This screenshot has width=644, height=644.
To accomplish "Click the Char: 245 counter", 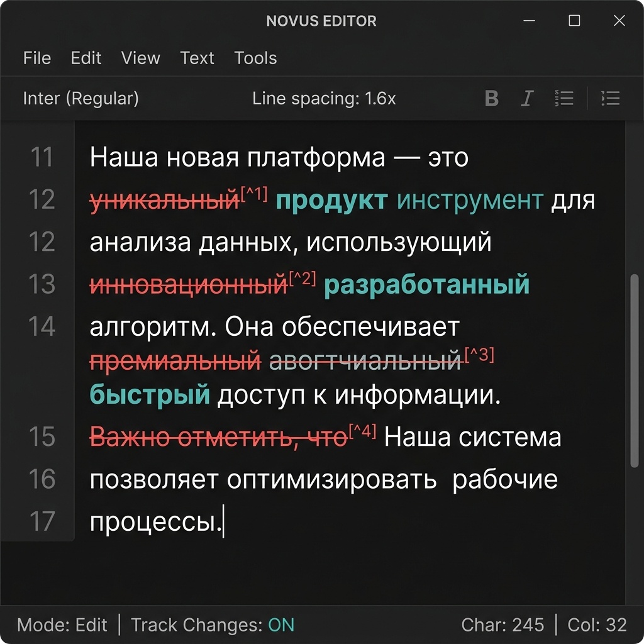I will (502, 625).
